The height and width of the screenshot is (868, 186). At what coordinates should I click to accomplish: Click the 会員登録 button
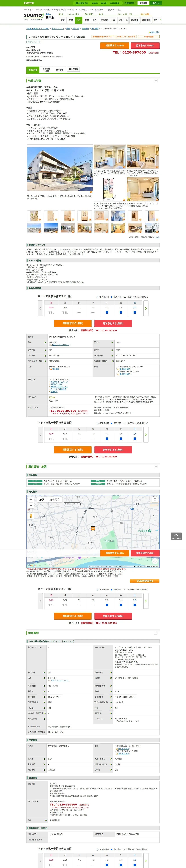(143, 3)
